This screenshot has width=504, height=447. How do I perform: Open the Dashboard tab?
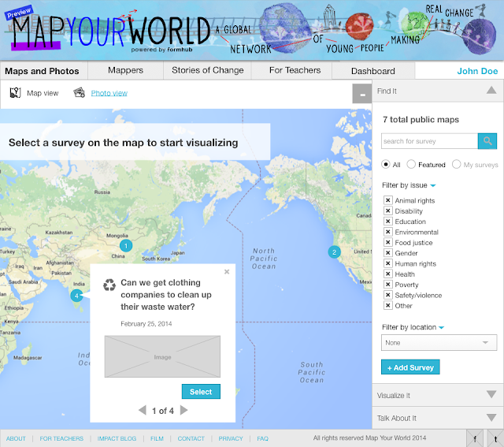372,71
